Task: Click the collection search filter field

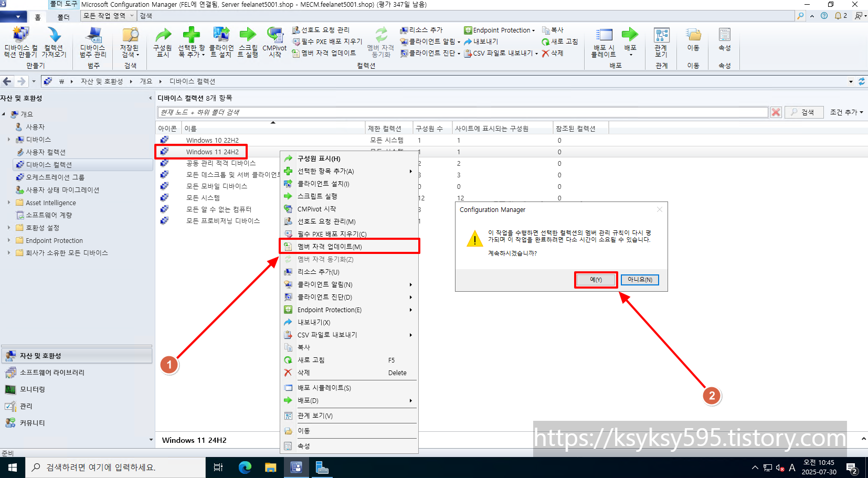Action: tap(463, 112)
